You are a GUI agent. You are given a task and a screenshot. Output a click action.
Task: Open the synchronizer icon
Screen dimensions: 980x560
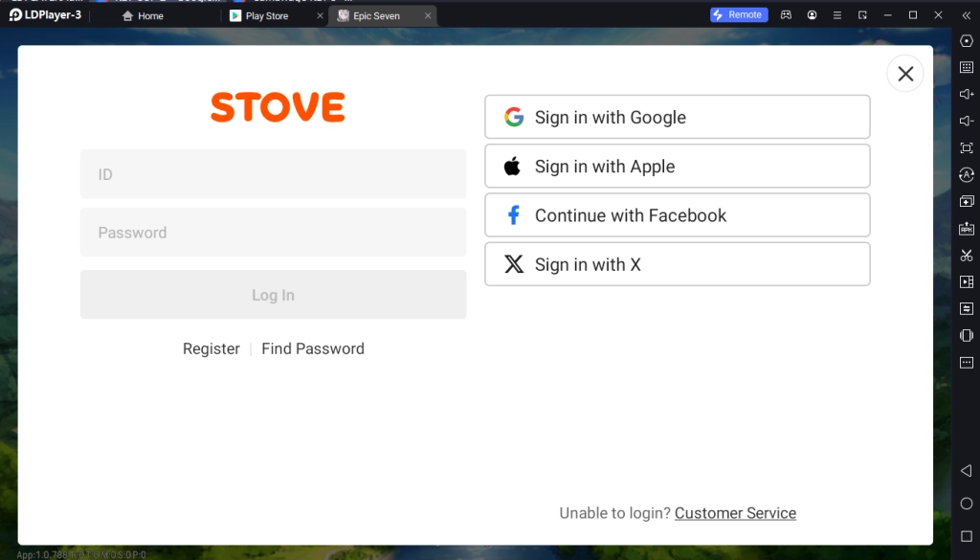(967, 309)
